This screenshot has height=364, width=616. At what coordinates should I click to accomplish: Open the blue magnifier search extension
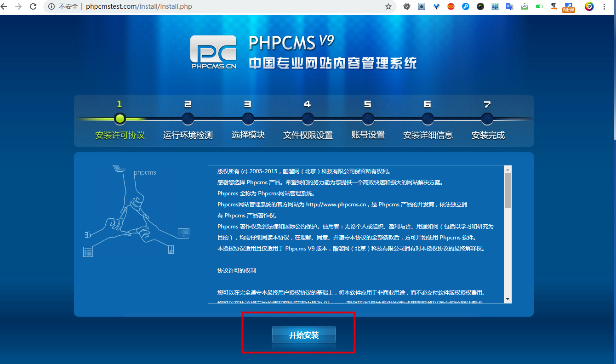[x=465, y=6]
